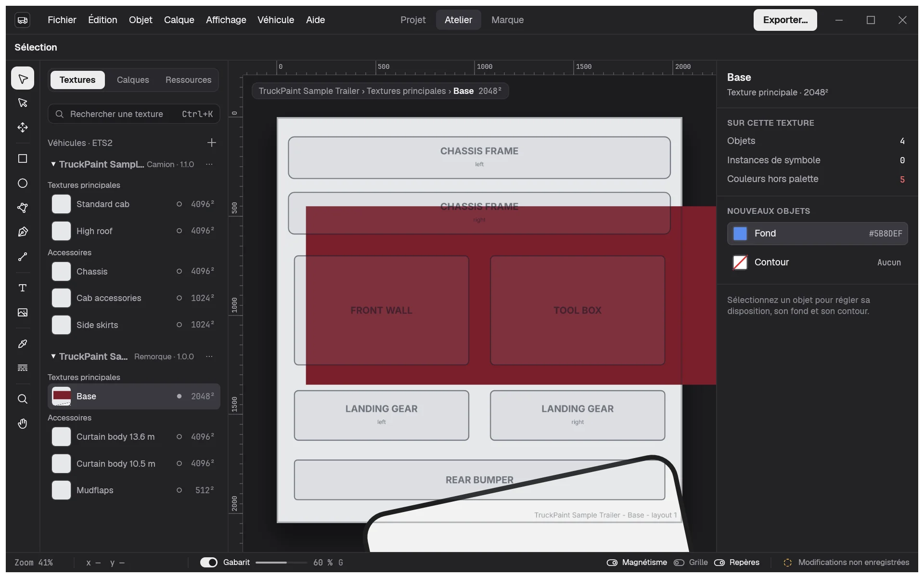Select the Zoom magnifier tool

tap(23, 399)
